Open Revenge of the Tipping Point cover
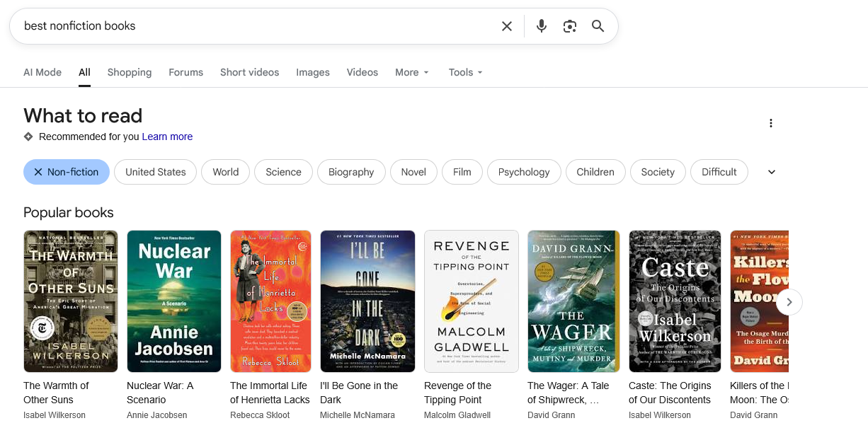 (472, 301)
